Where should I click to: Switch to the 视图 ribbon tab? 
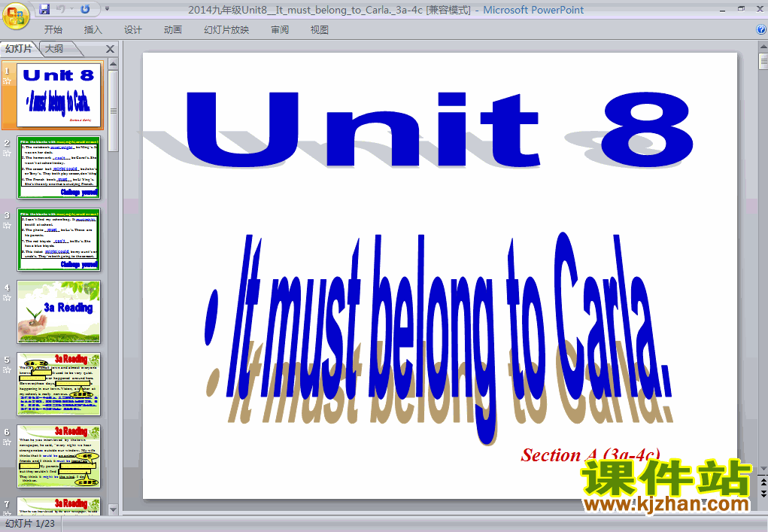320,30
